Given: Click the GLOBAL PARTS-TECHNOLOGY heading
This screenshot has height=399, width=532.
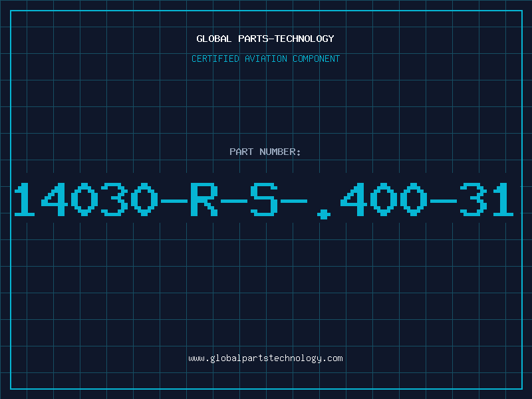Looking at the screenshot, I should pyautogui.click(x=265, y=39).
